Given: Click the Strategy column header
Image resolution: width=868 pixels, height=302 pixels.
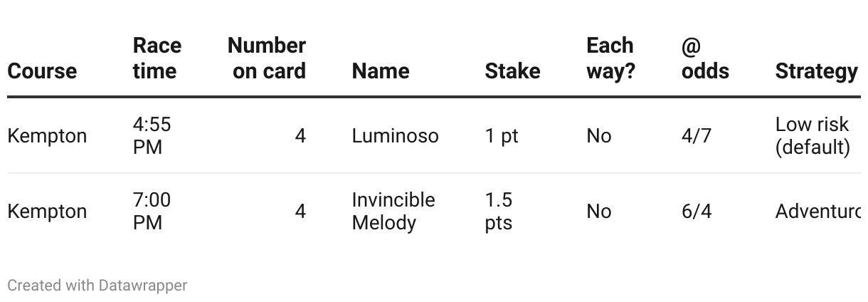Looking at the screenshot, I should pos(816,71).
